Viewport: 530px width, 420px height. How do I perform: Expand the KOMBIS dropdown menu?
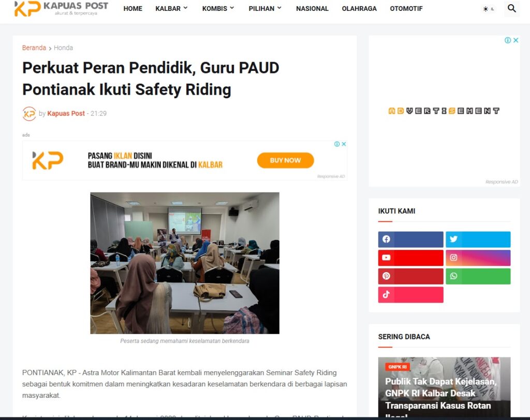(218, 8)
